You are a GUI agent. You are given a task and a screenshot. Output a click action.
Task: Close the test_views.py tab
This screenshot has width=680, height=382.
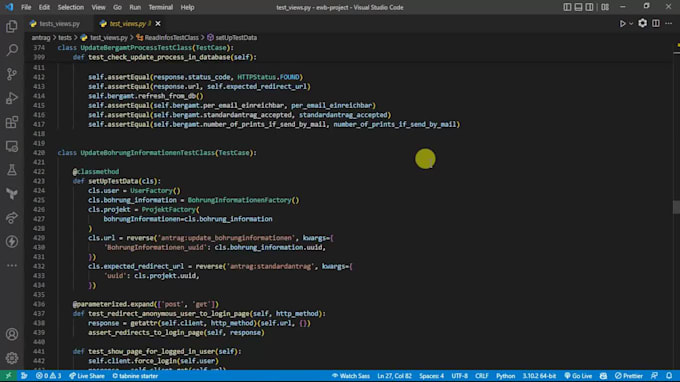[158, 23]
